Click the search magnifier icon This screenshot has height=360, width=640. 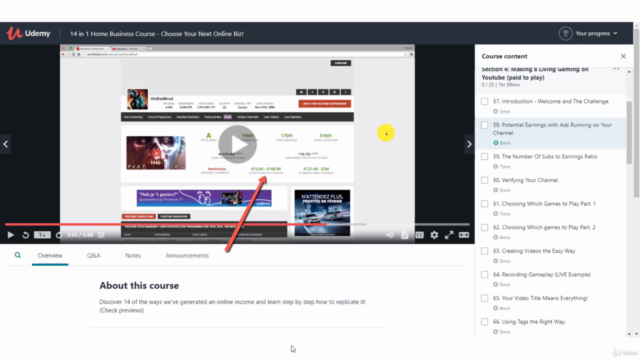pos(18,255)
